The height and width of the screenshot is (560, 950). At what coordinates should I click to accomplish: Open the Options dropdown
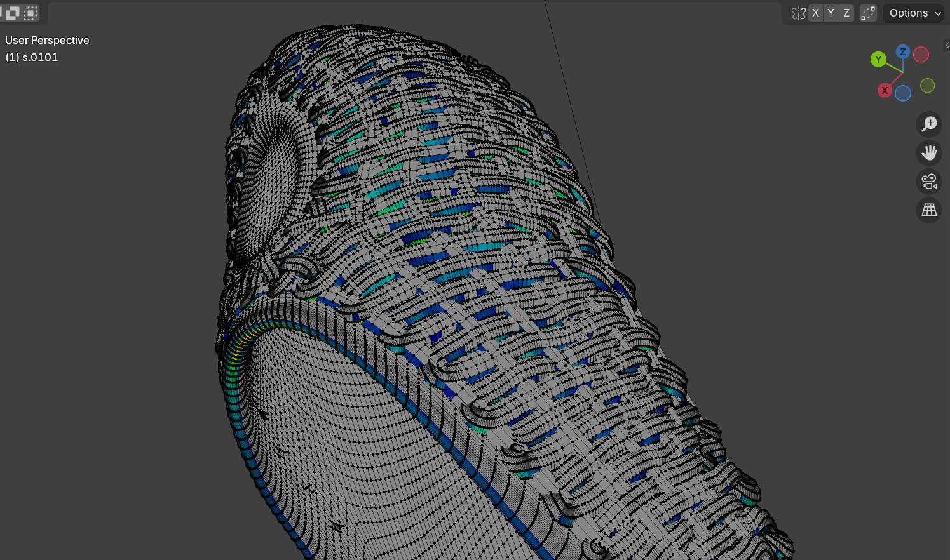coord(914,13)
